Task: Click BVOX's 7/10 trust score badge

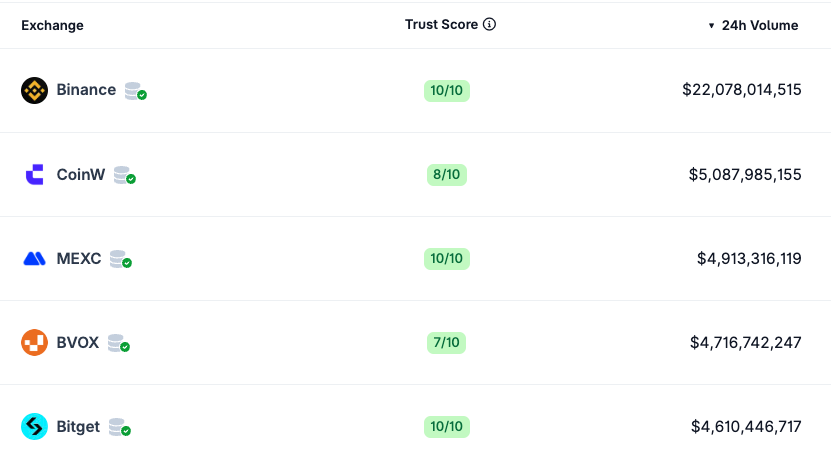Action: point(446,343)
